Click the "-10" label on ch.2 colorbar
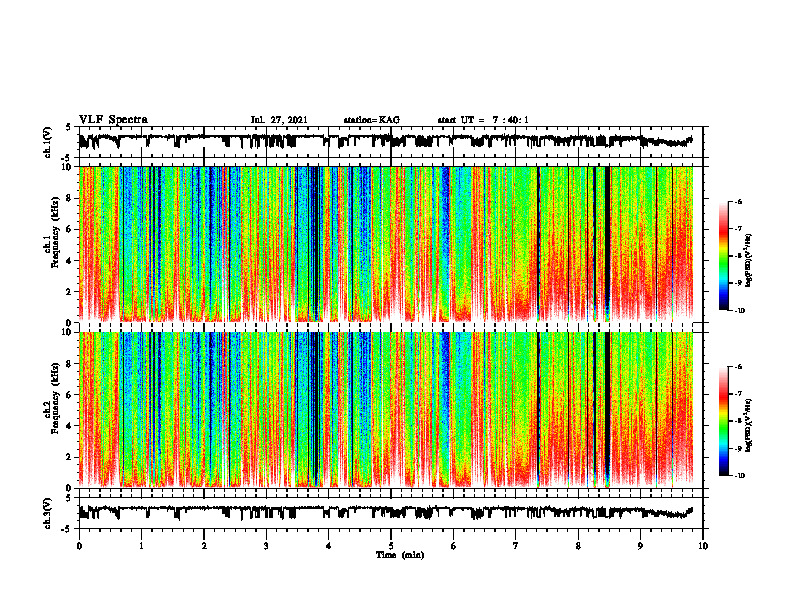 point(739,476)
